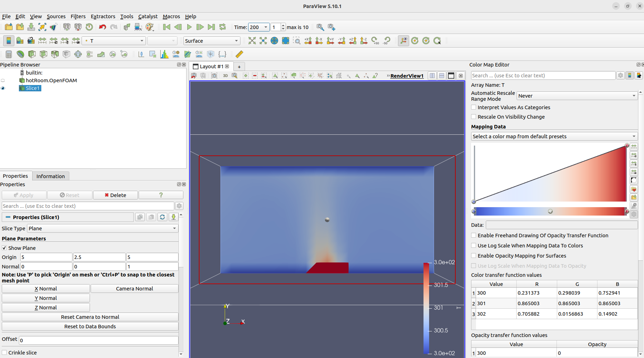The width and height of the screenshot is (644, 358).
Task: Click Reset Camera to Normal
Action: pyautogui.click(x=90, y=317)
